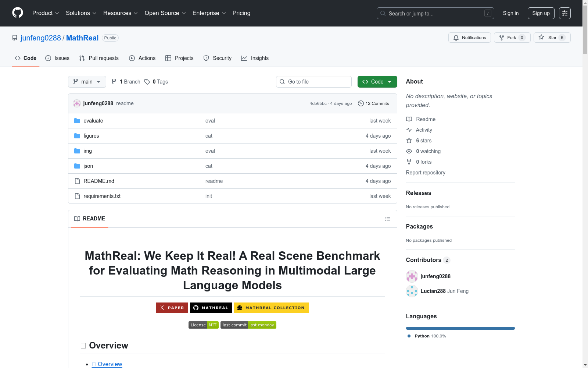Image resolution: width=588 pixels, height=368 pixels.
Task: Click the Python language bar
Action: (x=460, y=328)
